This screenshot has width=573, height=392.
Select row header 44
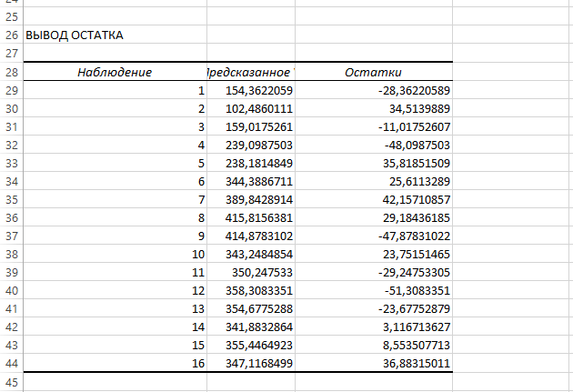pos(11,363)
